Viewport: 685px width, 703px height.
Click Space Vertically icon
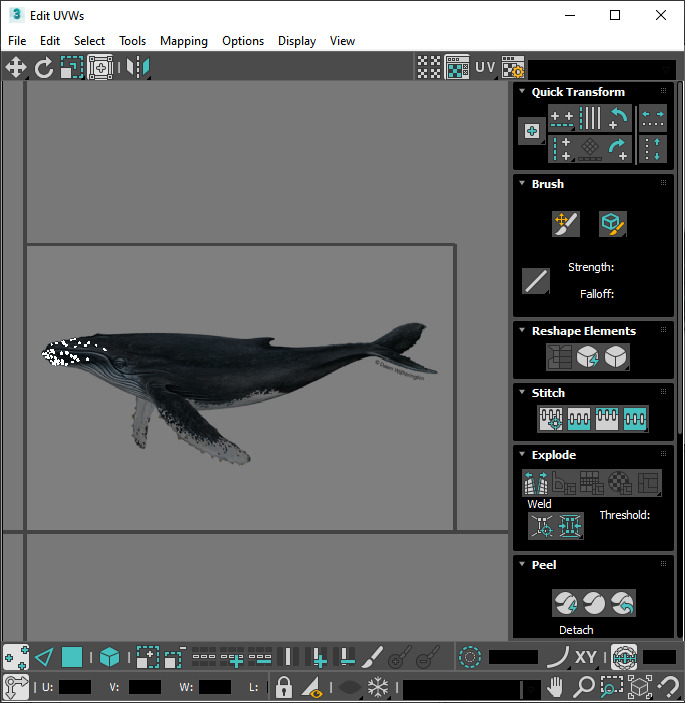(x=653, y=149)
